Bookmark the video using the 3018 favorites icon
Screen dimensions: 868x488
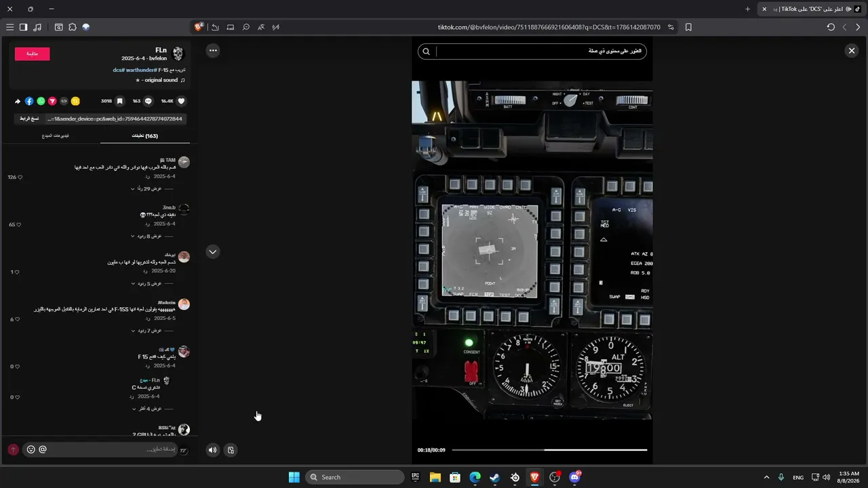pos(120,101)
